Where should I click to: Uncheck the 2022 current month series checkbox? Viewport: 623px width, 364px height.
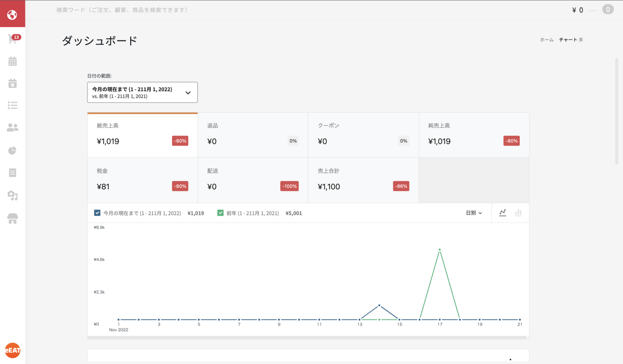pyautogui.click(x=97, y=213)
